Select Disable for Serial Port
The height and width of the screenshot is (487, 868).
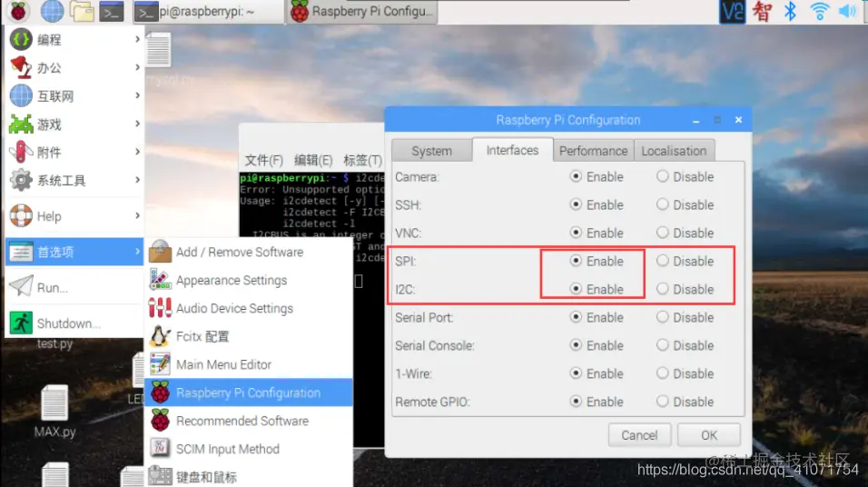pyautogui.click(x=662, y=317)
